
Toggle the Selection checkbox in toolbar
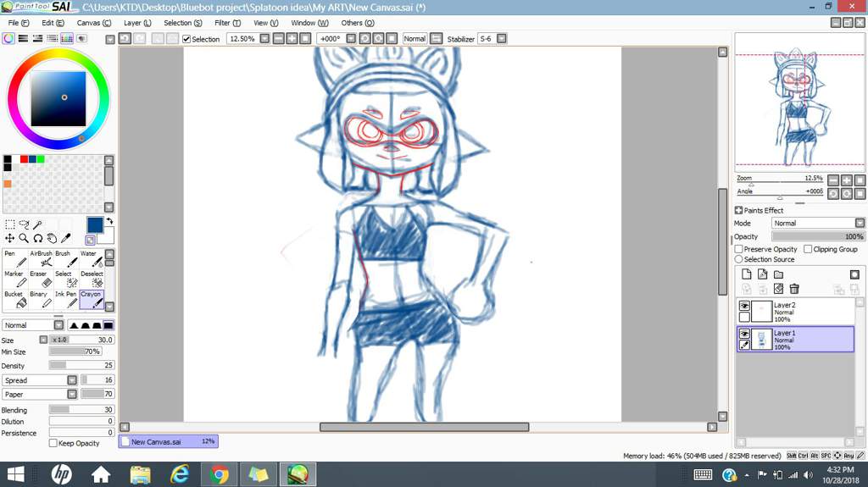click(x=186, y=39)
